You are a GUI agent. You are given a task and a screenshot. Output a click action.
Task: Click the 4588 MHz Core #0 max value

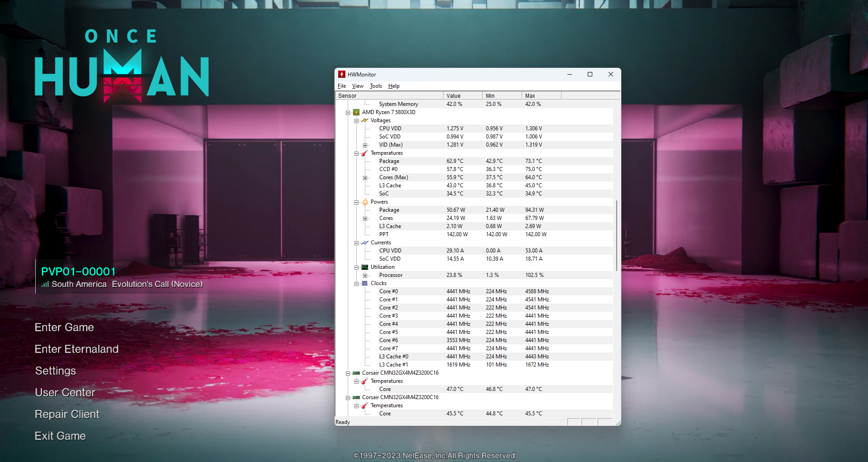[x=537, y=291]
